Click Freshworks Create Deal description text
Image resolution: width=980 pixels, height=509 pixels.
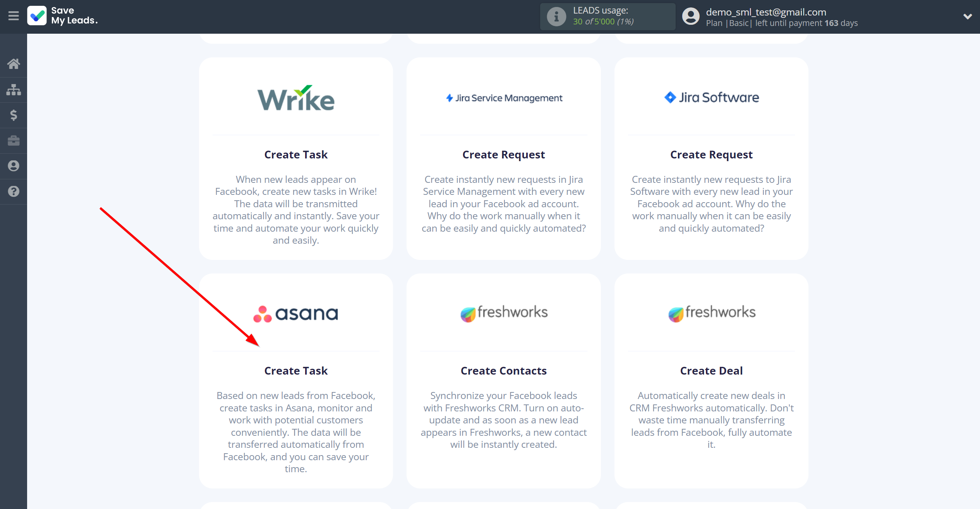click(x=711, y=420)
